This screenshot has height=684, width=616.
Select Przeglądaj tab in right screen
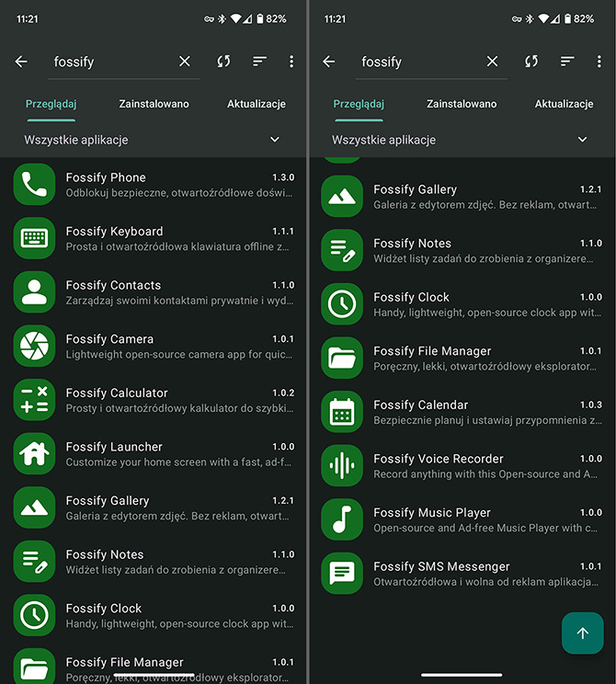coord(359,104)
